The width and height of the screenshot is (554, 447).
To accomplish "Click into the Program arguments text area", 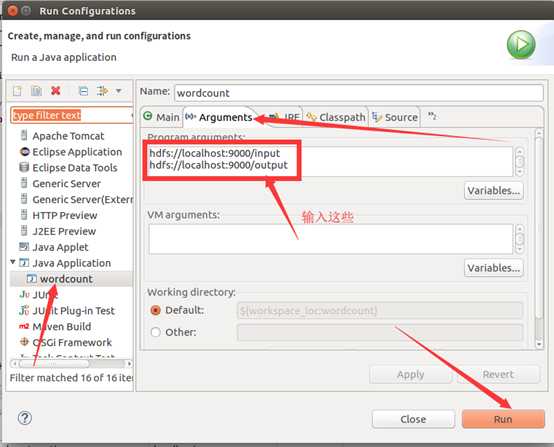I will (x=331, y=161).
